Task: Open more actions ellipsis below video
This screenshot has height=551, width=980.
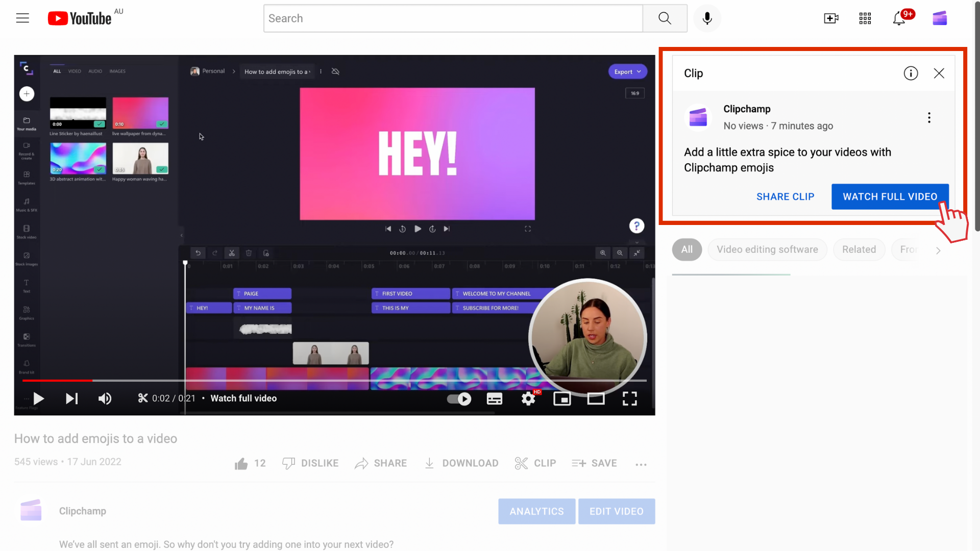Action: (641, 464)
